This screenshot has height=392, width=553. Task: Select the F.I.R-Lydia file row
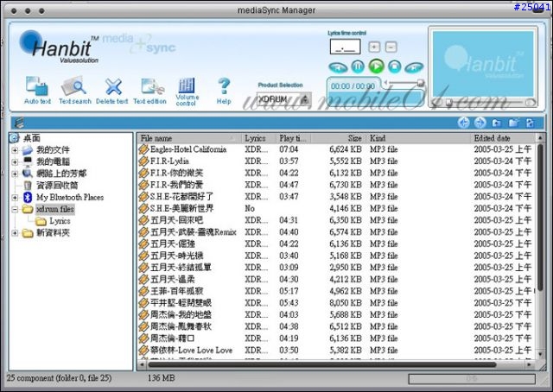(169, 161)
